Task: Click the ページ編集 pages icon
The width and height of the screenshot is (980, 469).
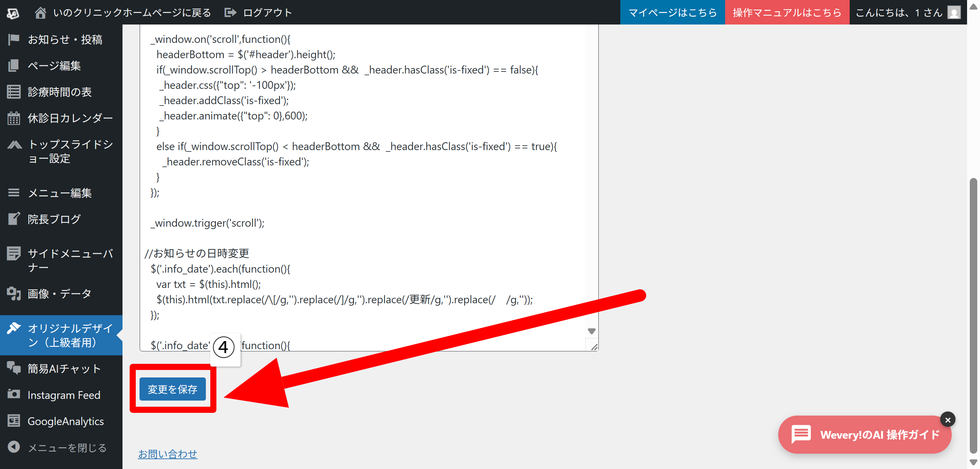Action: point(14,65)
